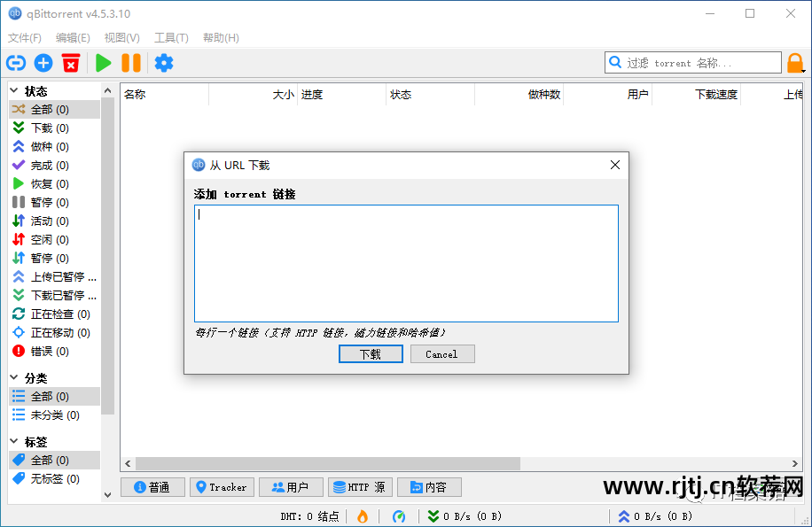Click the flame icon in status bar
The image size is (812, 527).
click(363, 516)
